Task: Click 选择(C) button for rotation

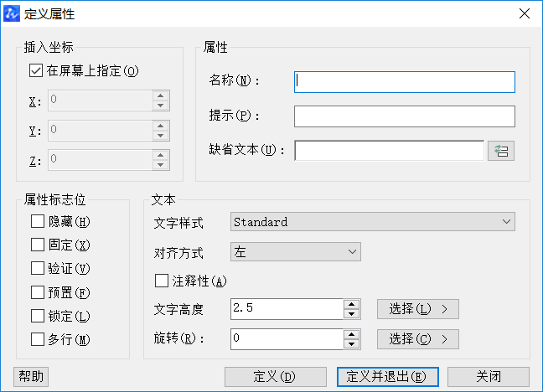Action: point(417,339)
